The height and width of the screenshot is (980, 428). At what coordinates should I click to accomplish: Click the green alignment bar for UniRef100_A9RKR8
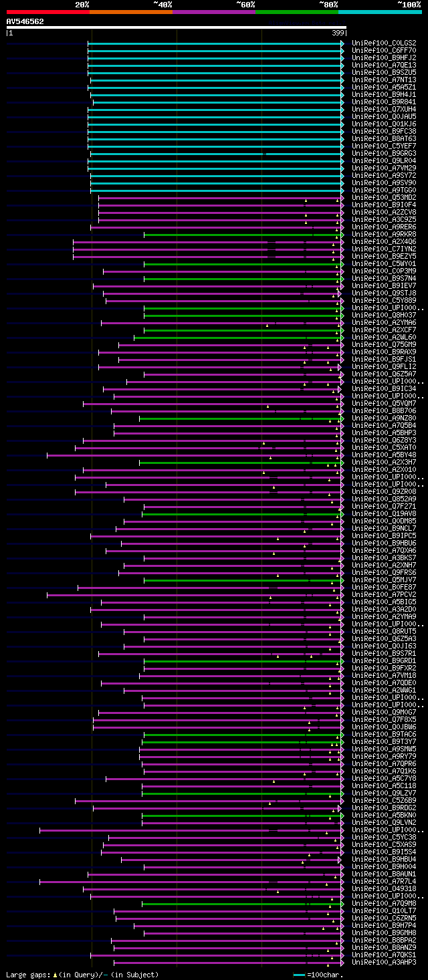[x=244, y=235]
